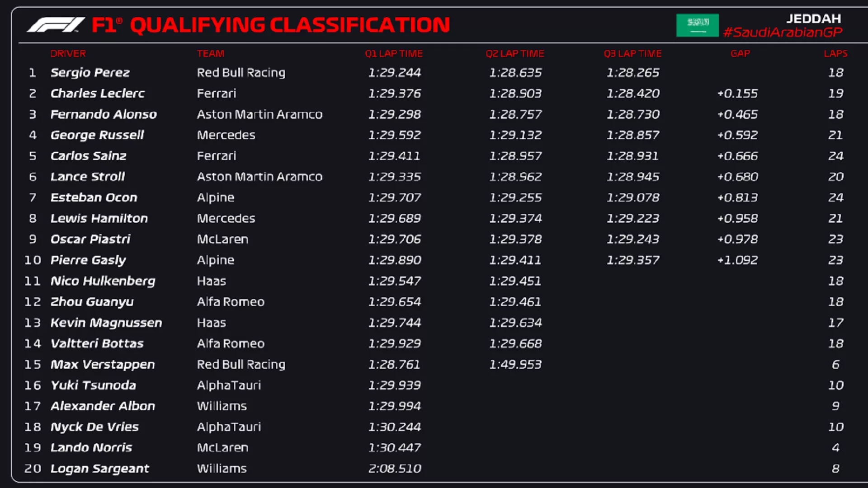Select Logan Sargeant in last place

(x=99, y=469)
